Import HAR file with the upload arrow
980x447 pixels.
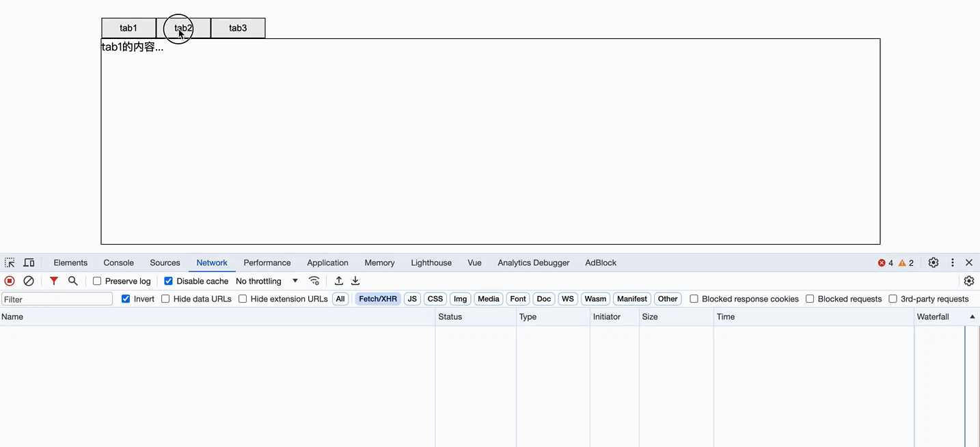tap(339, 281)
